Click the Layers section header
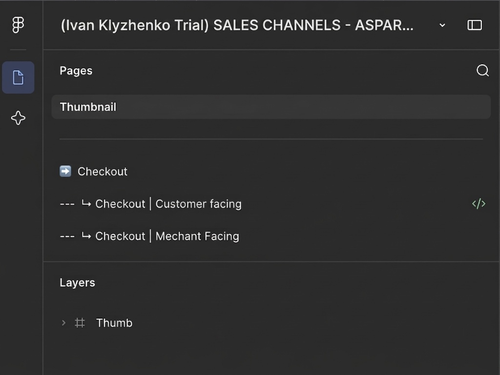 click(x=77, y=283)
